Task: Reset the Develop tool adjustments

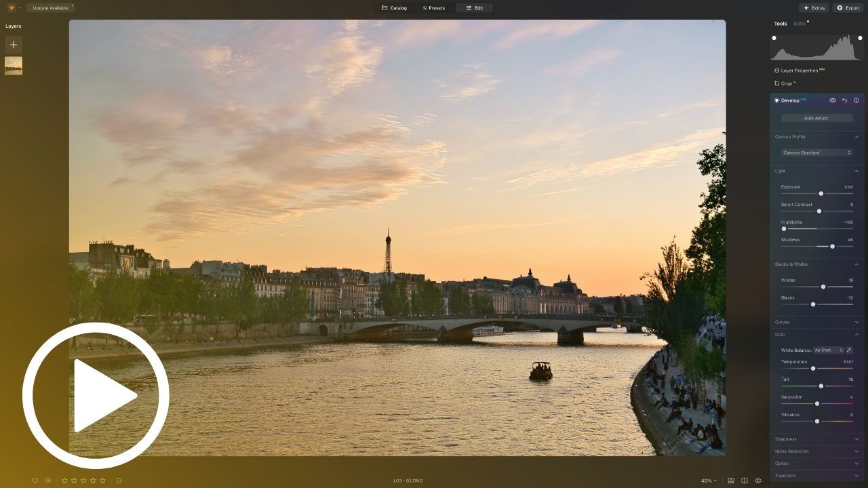Action: point(844,100)
